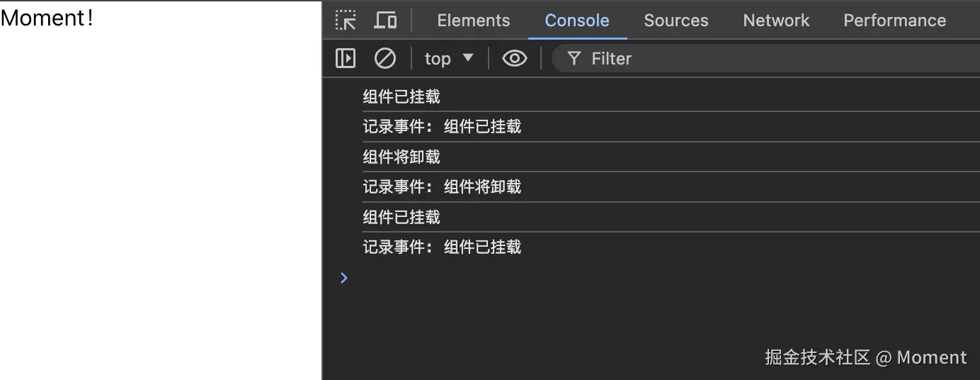The height and width of the screenshot is (380, 980).
Task: Activate the inspect element picker icon
Action: [346, 21]
